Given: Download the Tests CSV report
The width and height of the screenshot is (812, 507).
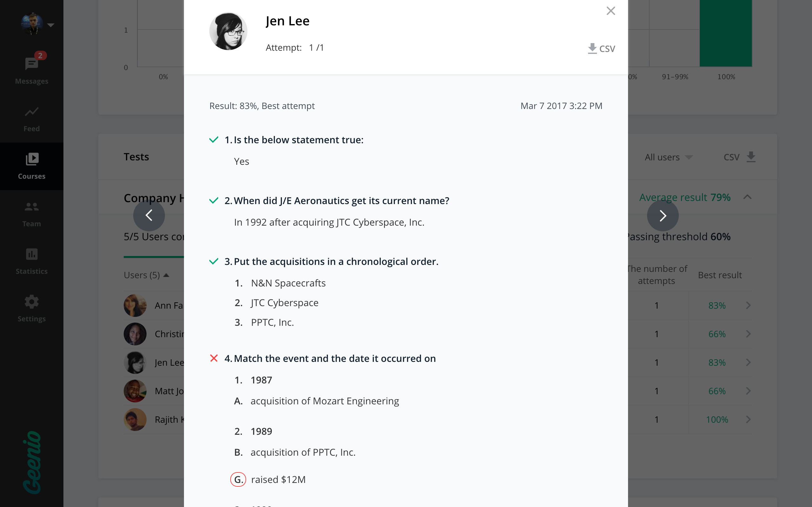Looking at the screenshot, I should click(739, 157).
